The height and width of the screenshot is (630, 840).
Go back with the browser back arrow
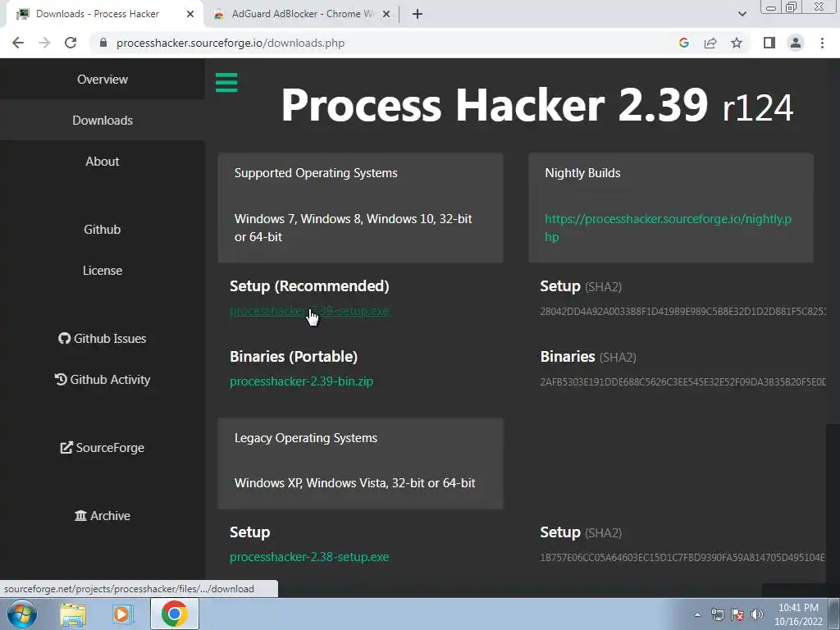[18, 43]
